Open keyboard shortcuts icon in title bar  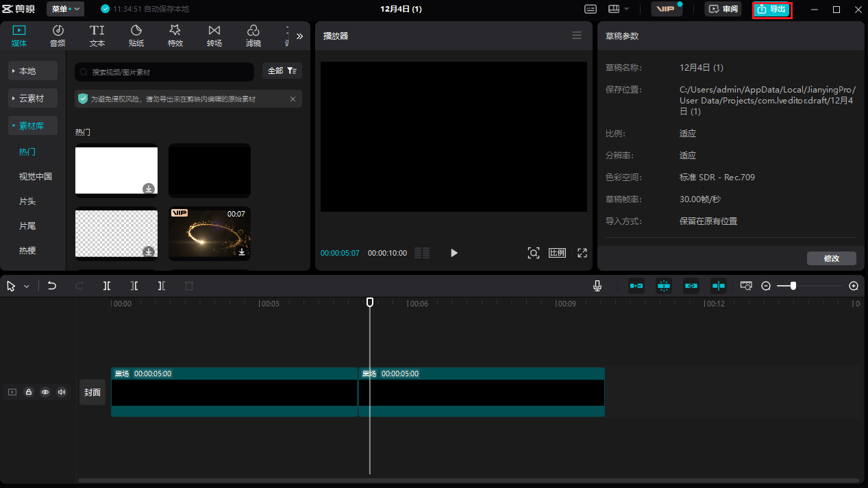tap(591, 9)
